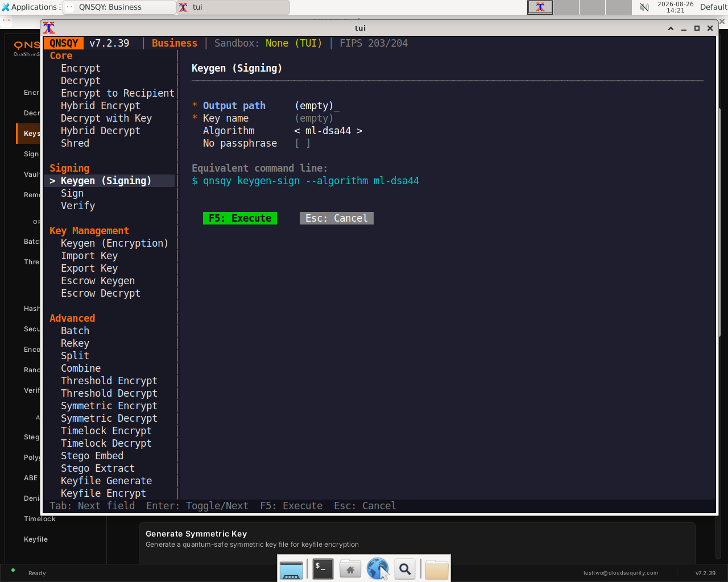Click the equivalent command line text
This screenshot has width=728, height=582.
pyautogui.click(x=305, y=181)
